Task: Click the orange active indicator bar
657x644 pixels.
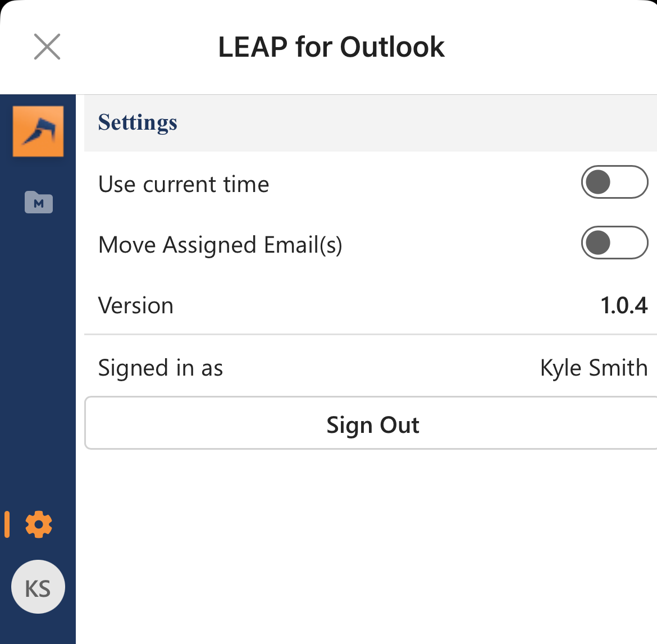Action: (x=7, y=525)
